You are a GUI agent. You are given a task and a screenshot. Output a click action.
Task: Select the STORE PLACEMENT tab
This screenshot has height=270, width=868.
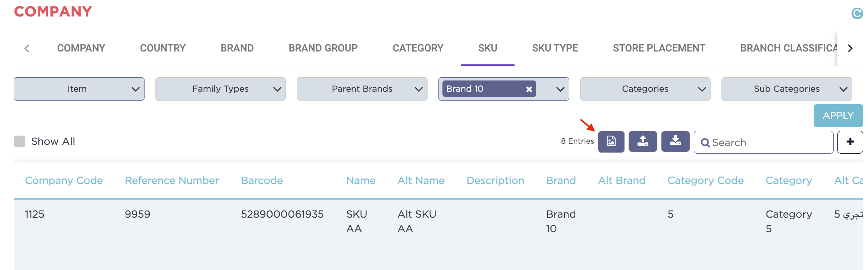click(x=659, y=48)
